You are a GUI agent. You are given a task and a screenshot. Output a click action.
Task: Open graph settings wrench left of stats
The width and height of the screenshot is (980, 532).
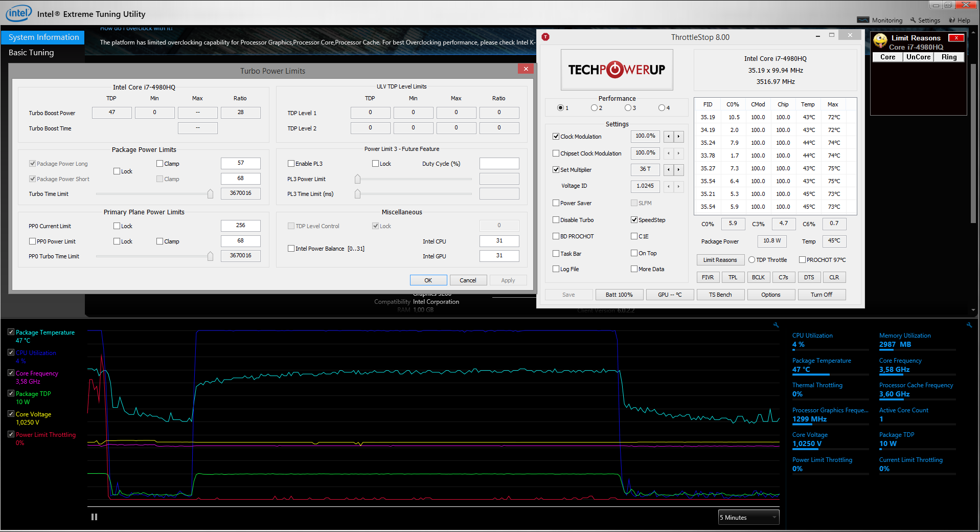[776, 325]
